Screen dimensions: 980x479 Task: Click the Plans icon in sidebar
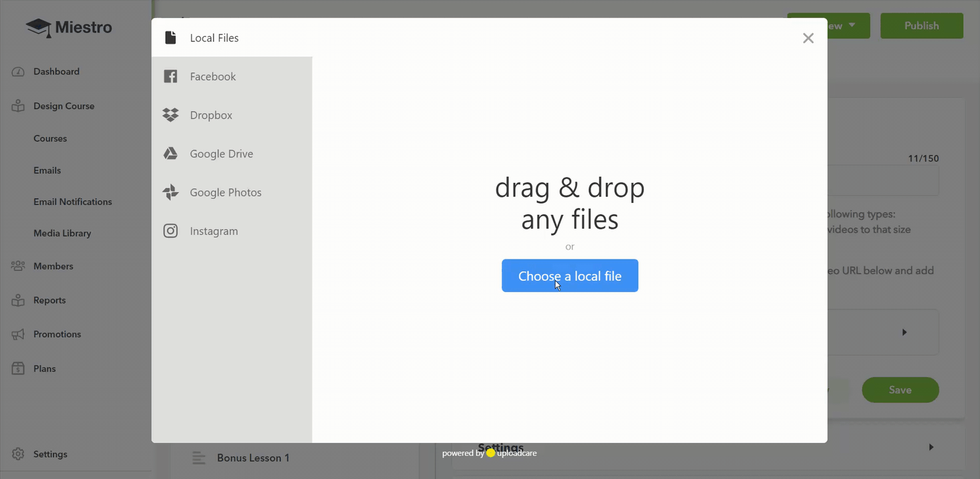pyautogui.click(x=18, y=369)
